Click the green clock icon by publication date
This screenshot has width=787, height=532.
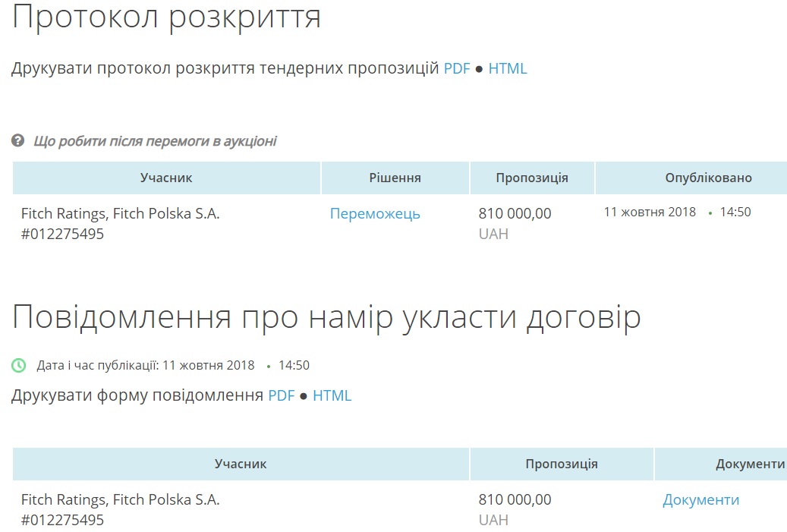19,366
